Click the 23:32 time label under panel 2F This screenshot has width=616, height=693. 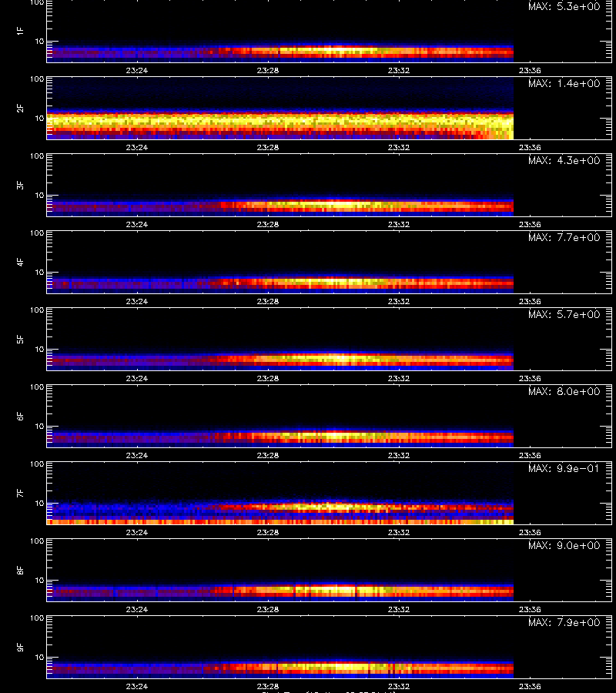[x=399, y=147]
